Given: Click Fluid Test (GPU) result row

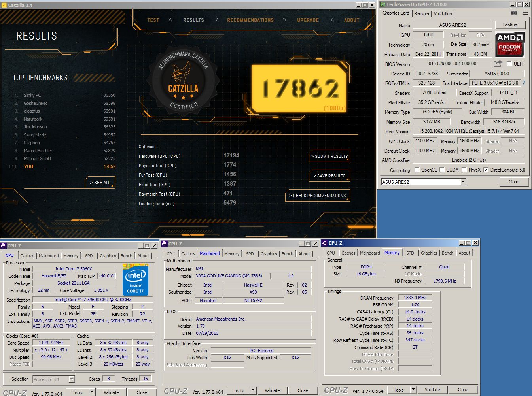Looking at the screenshot, I should coord(188,185).
